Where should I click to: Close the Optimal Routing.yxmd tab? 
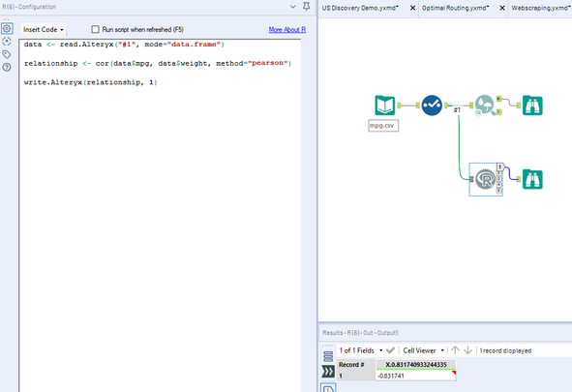502,8
